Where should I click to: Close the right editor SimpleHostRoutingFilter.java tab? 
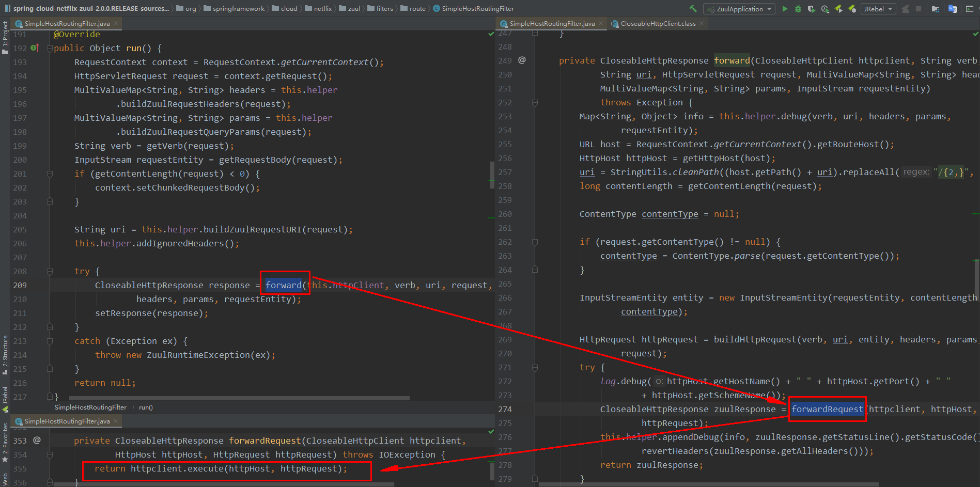tap(601, 24)
